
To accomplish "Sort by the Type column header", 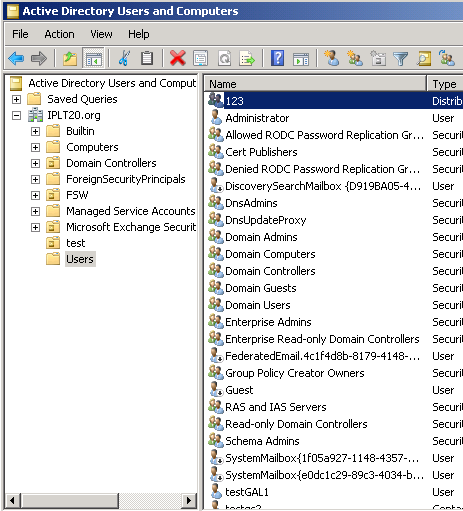I will pyautogui.click(x=445, y=84).
